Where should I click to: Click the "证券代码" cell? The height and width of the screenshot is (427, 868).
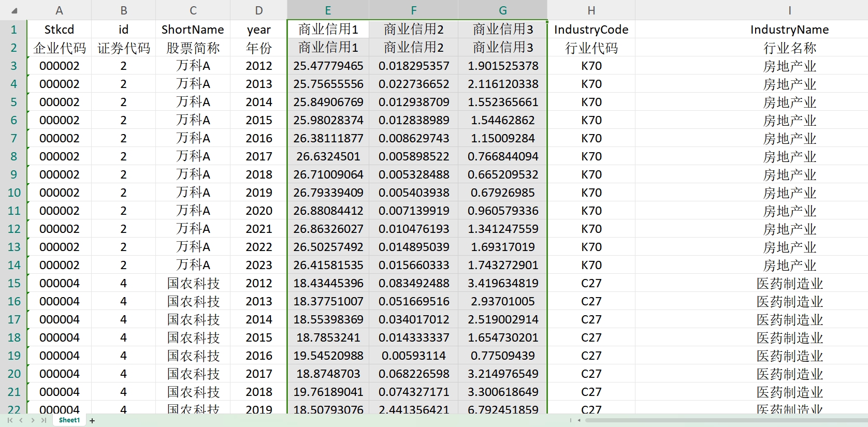[123, 48]
